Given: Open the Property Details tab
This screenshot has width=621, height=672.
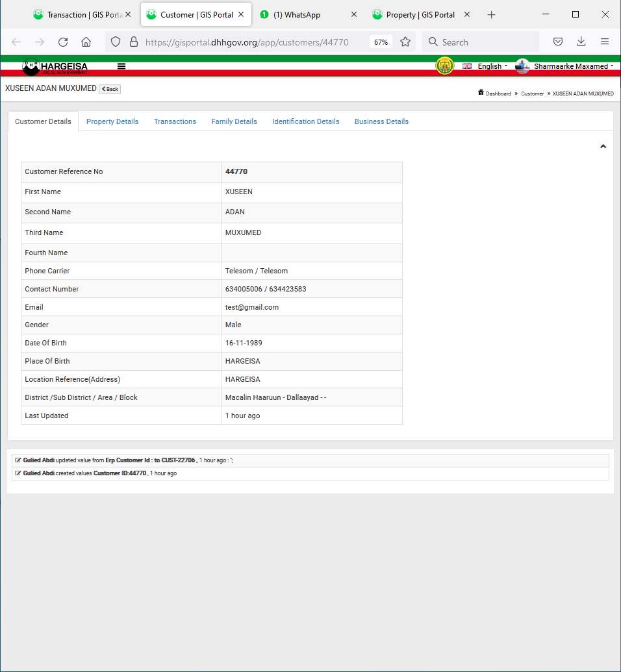Looking at the screenshot, I should (x=112, y=121).
